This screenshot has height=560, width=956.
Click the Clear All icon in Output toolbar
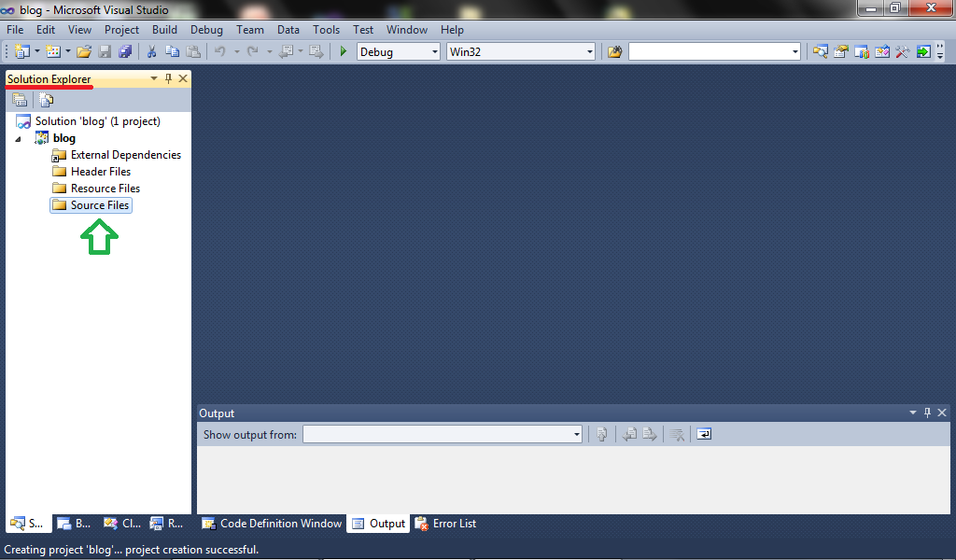tap(677, 435)
